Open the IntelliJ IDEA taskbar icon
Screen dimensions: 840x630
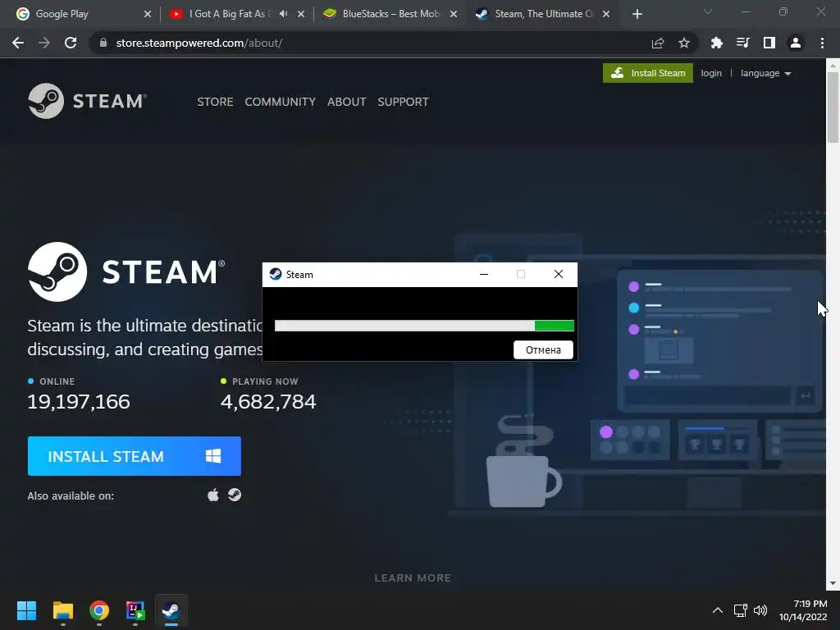pos(135,610)
